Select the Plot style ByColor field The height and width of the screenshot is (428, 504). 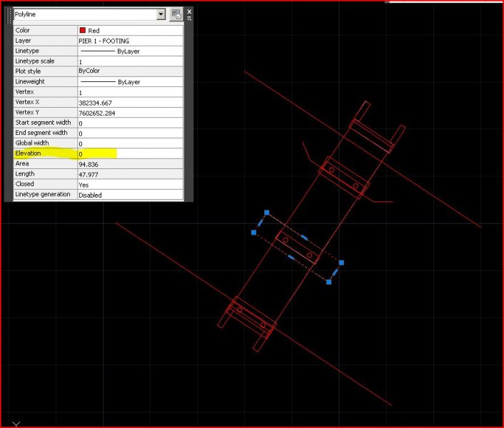click(128, 71)
